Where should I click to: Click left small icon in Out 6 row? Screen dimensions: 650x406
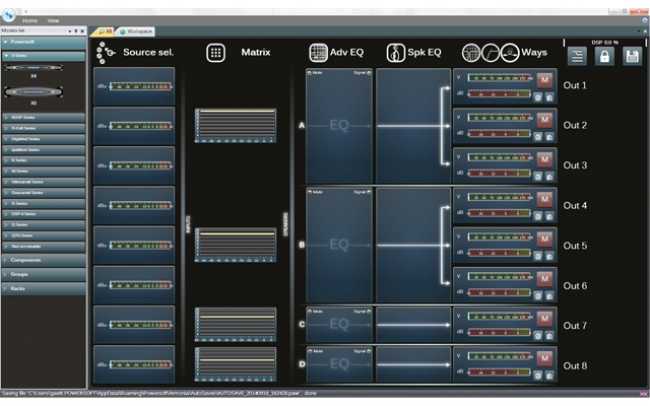pos(538,296)
